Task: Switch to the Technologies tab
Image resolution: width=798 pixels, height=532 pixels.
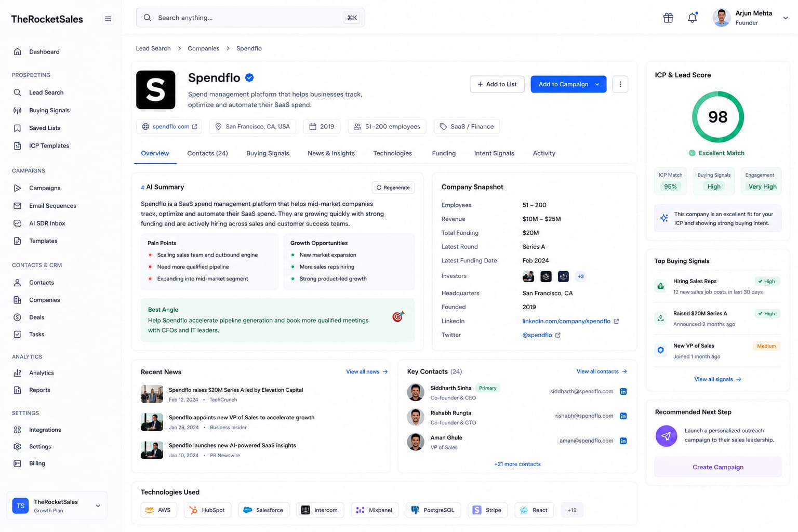Action: pyautogui.click(x=392, y=153)
